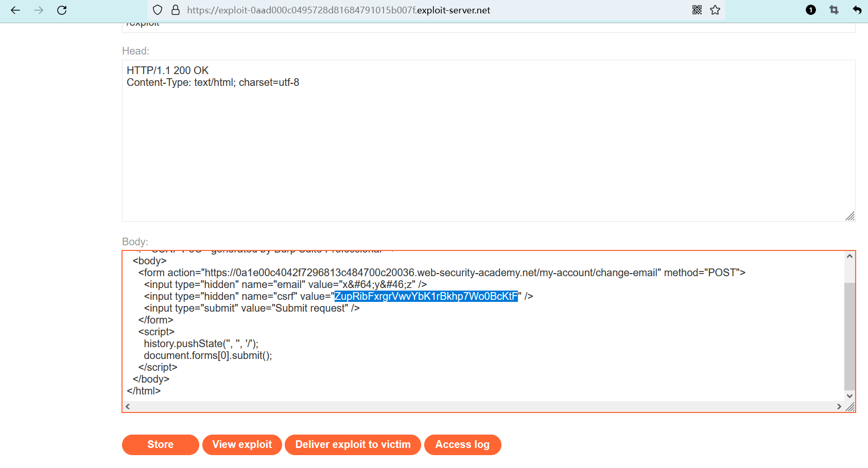Click horizontal scrollbar left arrow in Body
868x468 pixels.
tap(128, 407)
